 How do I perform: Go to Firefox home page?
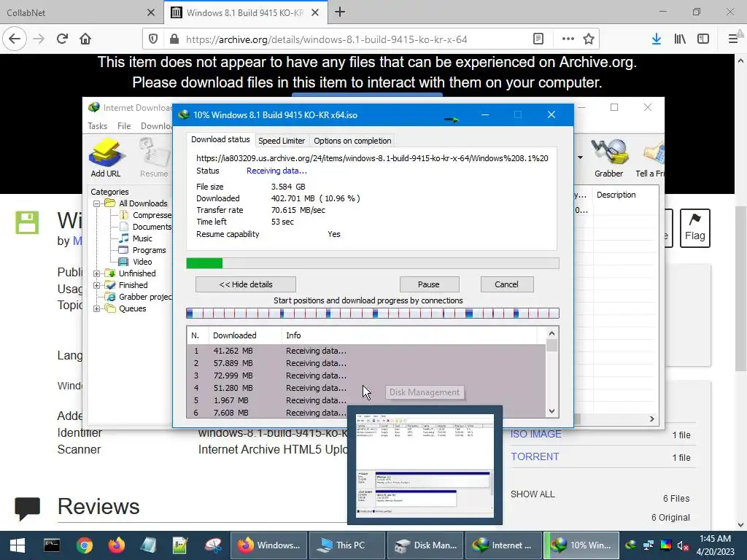(x=85, y=39)
